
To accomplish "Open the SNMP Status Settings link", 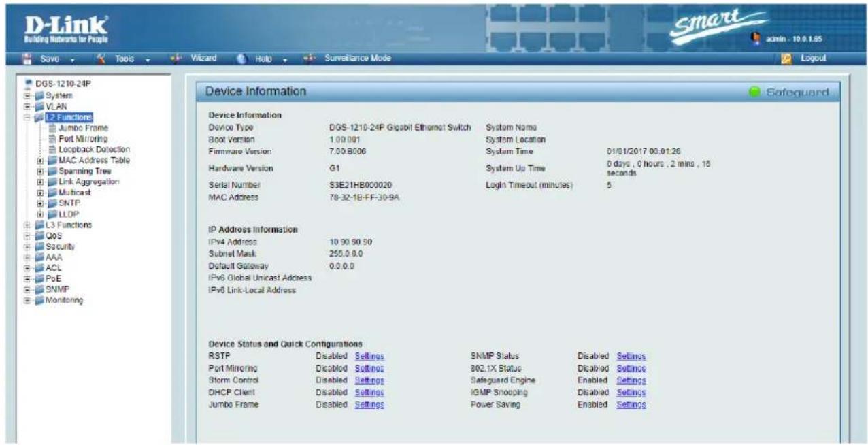I will [631, 356].
